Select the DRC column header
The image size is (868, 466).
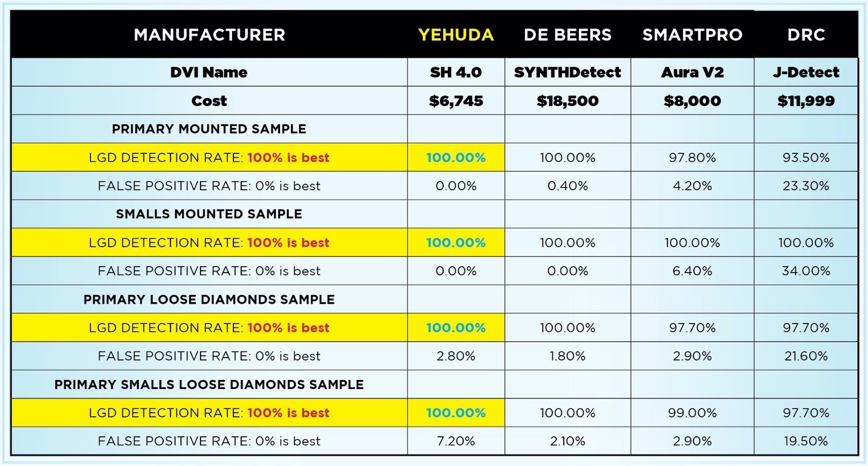tap(806, 35)
